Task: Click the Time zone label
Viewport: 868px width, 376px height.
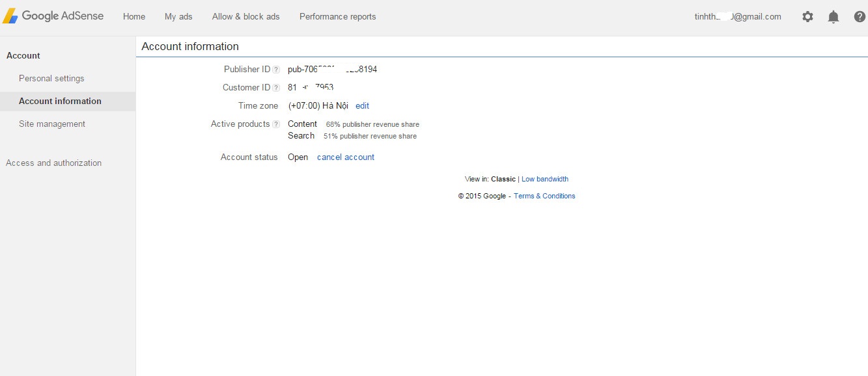Action: 258,106
